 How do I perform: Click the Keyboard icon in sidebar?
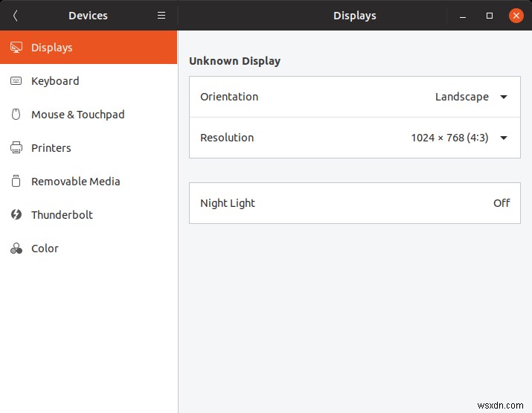pos(16,81)
